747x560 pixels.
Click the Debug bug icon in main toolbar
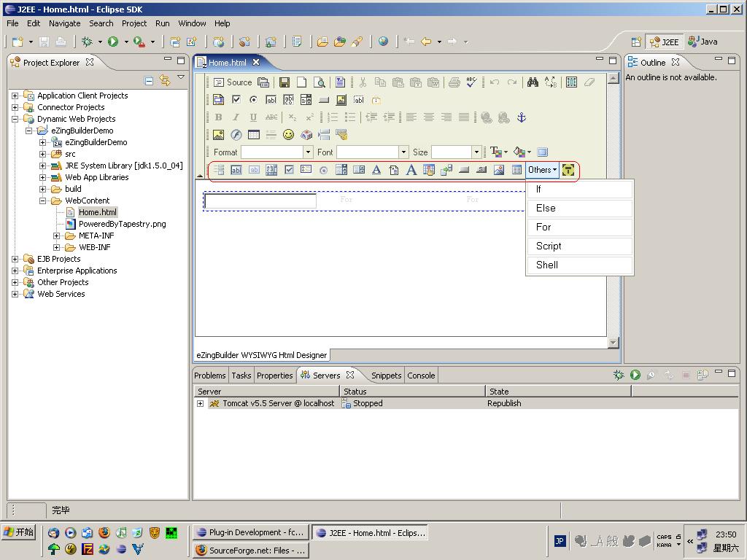(87, 42)
